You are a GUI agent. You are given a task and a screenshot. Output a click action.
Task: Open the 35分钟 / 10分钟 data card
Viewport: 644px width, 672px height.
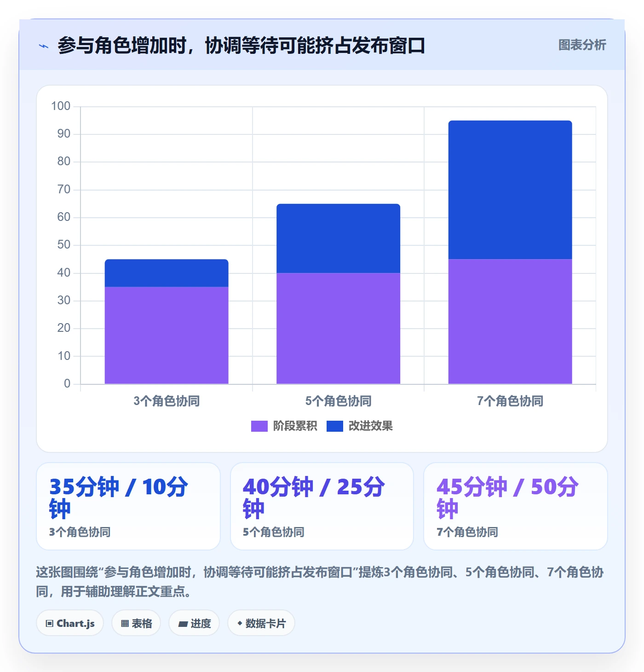pos(128,506)
